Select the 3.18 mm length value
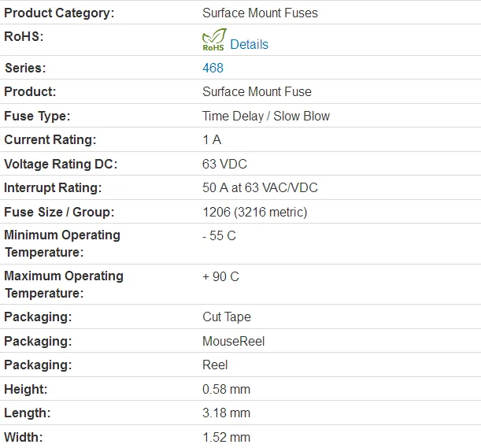This screenshot has height=448, width=481. 226,413
